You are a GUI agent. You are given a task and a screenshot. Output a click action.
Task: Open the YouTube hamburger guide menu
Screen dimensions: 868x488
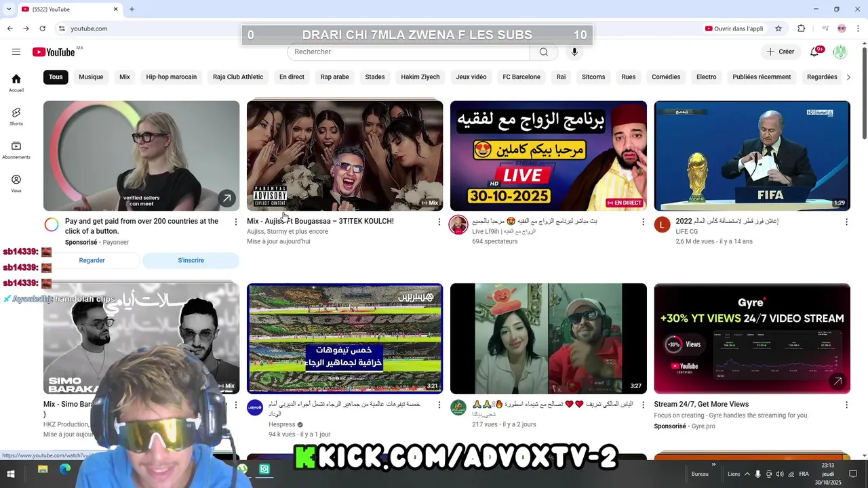(16, 52)
